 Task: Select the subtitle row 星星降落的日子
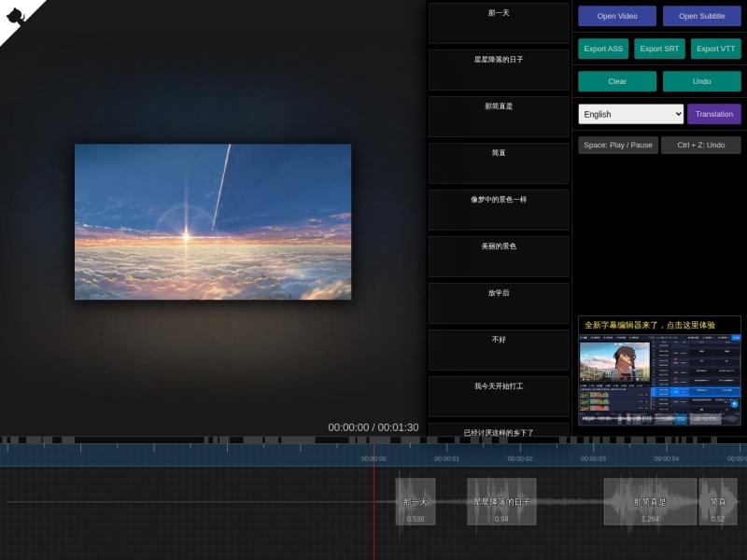(499, 69)
